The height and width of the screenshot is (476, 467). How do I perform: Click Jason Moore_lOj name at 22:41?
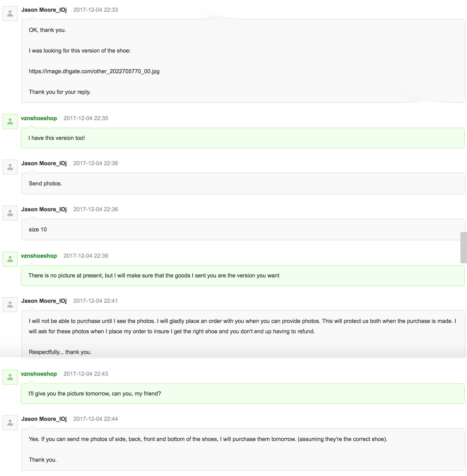point(44,301)
